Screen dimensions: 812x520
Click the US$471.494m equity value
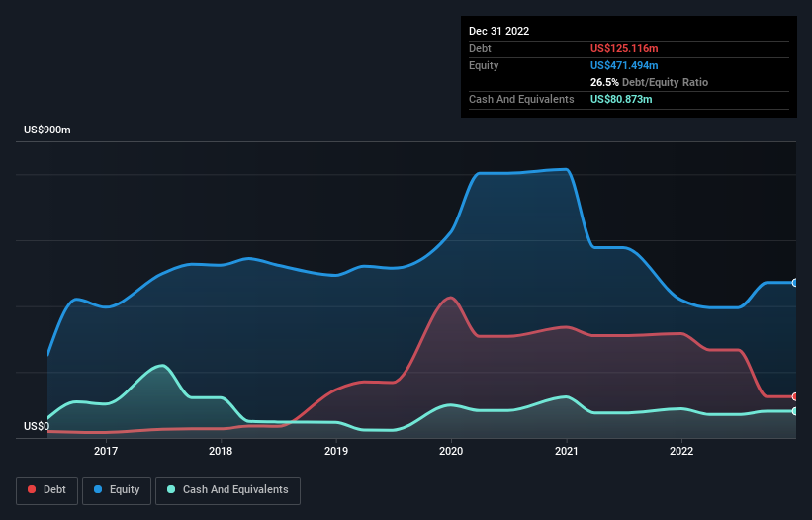pos(624,65)
